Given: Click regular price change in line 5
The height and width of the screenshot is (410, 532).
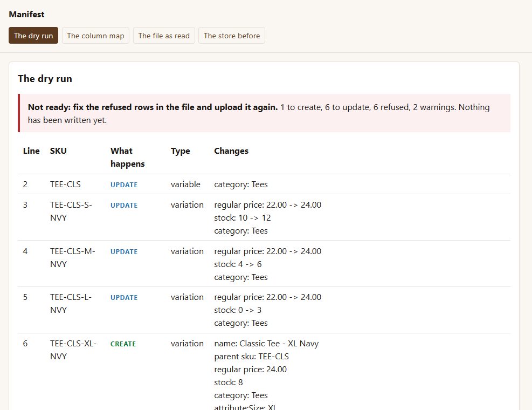Looking at the screenshot, I should (x=268, y=297).
